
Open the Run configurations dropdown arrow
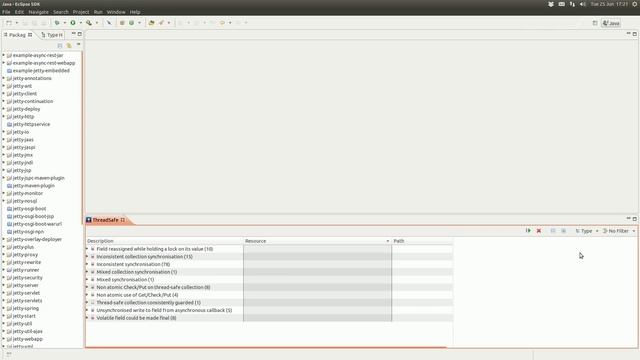pyautogui.click(x=81, y=23)
